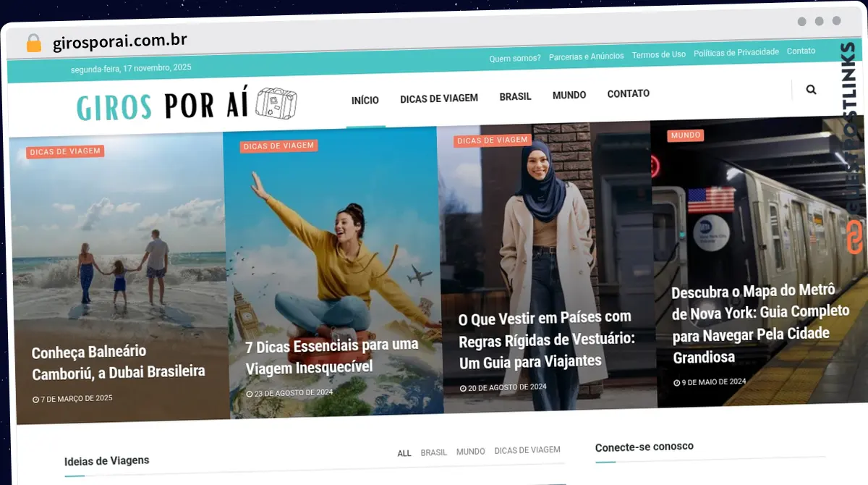Image resolution: width=868 pixels, height=485 pixels.
Task: Open the Início menu item
Action: 365,100
